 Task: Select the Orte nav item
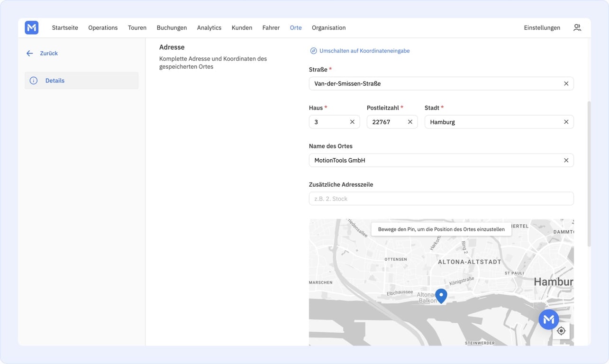pyautogui.click(x=296, y=27)
